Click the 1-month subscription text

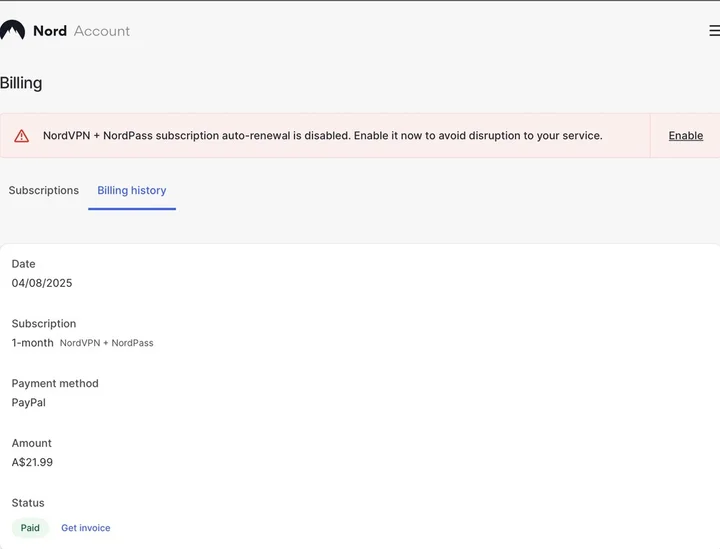[33, 343]
